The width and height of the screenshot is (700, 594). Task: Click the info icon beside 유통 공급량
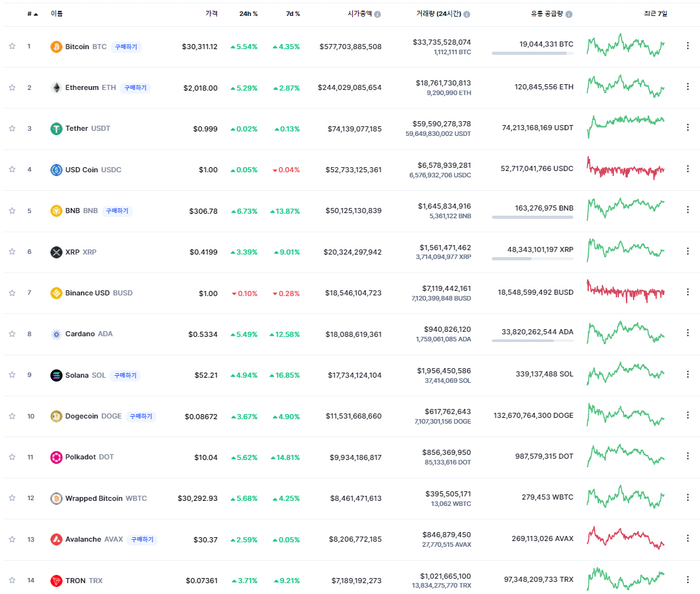(569, 14)
